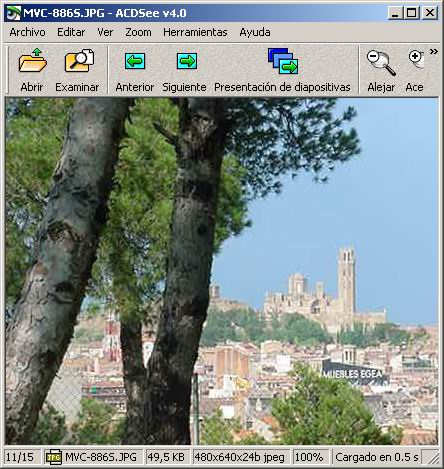Viewport: 444px width, 469px height.
Task: Maximize the ACDSee window
Action: point(412,13)
